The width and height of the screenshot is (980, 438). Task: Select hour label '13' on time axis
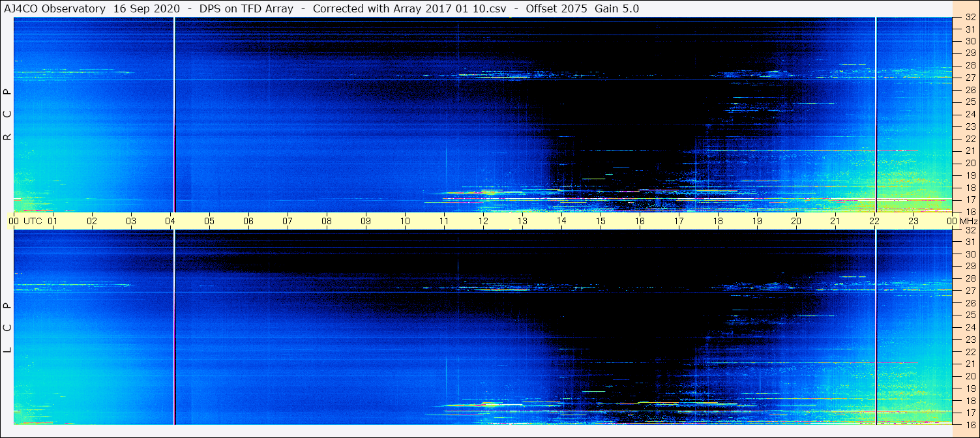[522, 221]
